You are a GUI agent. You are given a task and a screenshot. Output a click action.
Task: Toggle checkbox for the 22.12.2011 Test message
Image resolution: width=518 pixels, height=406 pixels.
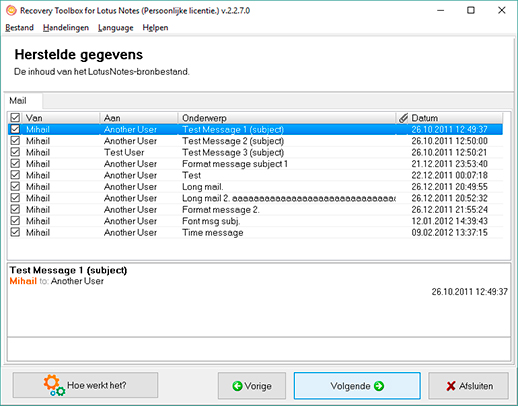(15, 175)
